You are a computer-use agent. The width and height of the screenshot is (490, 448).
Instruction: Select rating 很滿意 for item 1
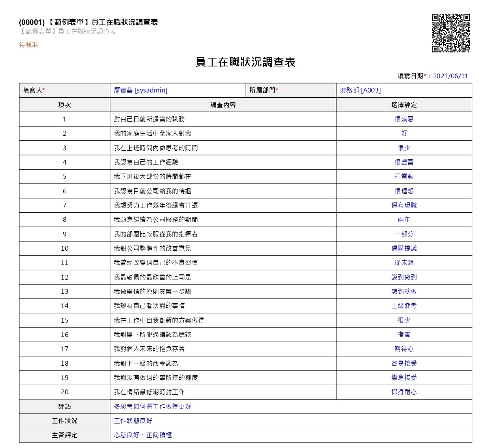click(404, 119)
